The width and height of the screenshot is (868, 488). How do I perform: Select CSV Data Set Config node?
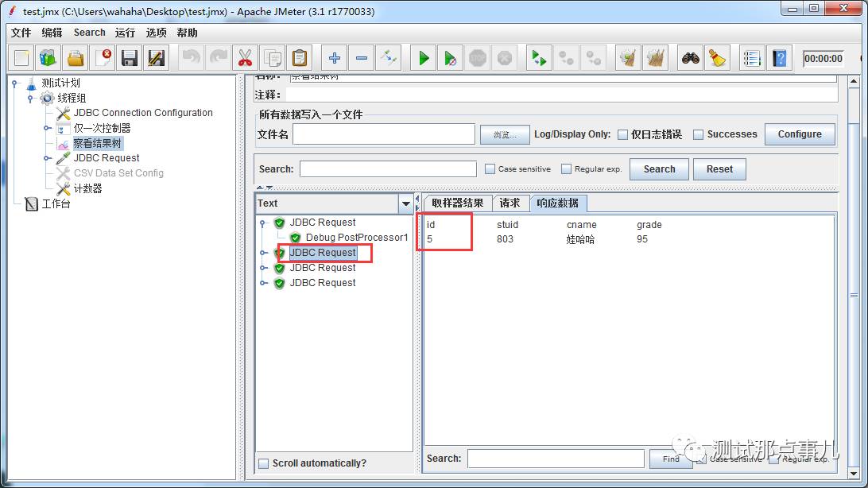(118, 173)
